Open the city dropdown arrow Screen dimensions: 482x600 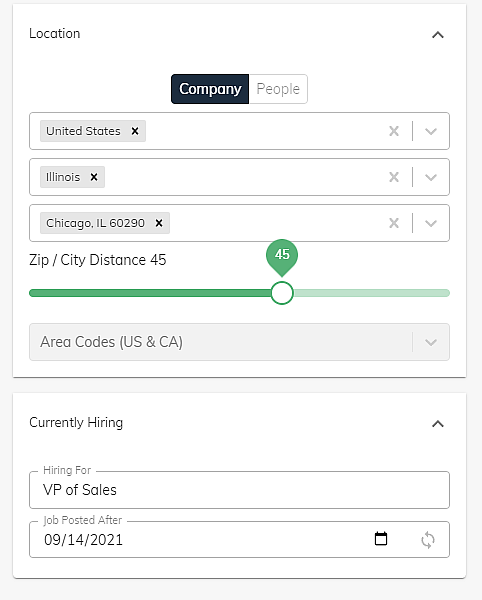point(431,223)
